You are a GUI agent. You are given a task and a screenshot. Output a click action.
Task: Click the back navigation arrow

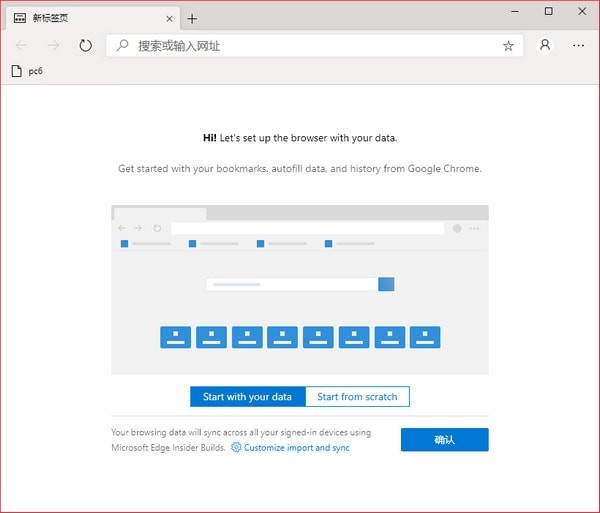tap(21, 46)
